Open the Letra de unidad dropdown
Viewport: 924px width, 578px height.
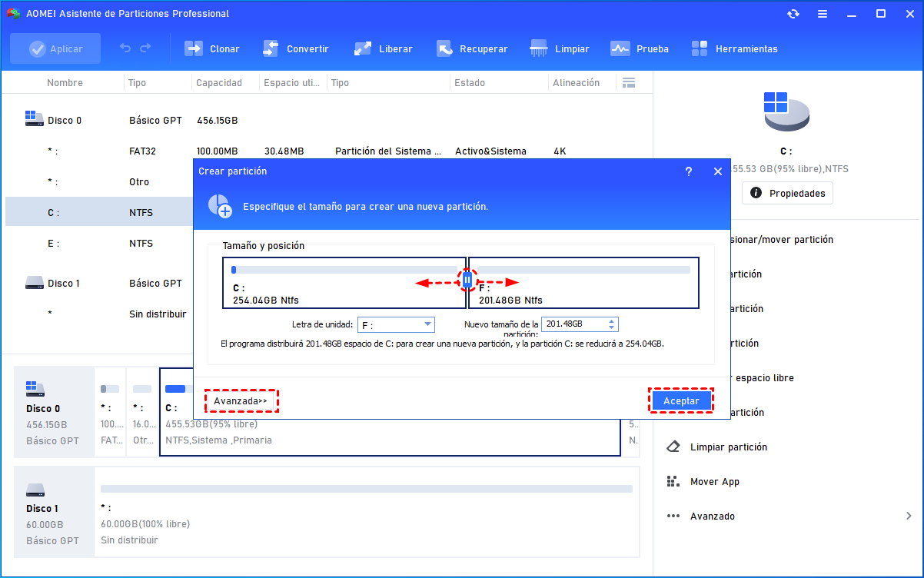click(x=396, y=324)
